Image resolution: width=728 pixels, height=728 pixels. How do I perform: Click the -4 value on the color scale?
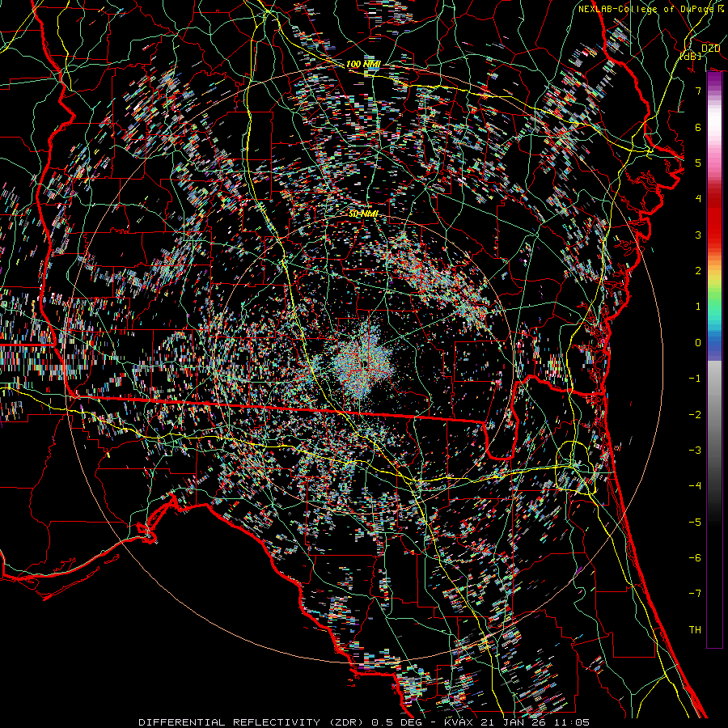pyautogui.click(x=695, y=486)
